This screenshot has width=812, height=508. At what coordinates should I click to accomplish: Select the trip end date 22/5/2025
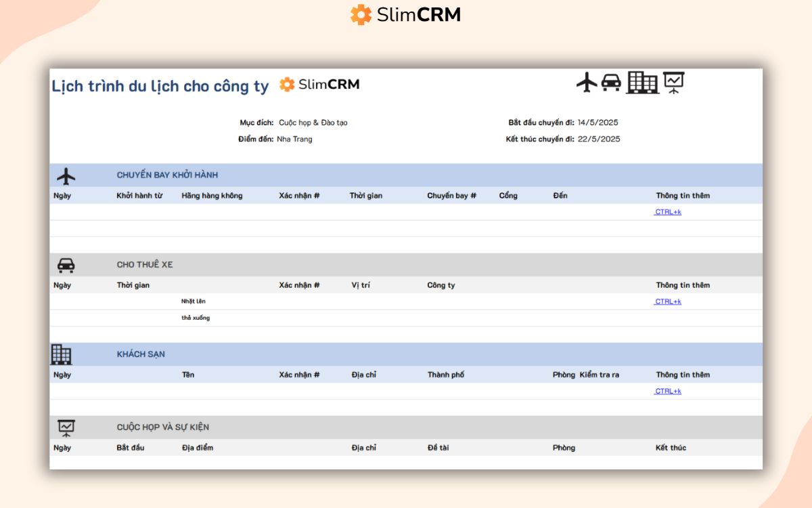pos(599,139)
